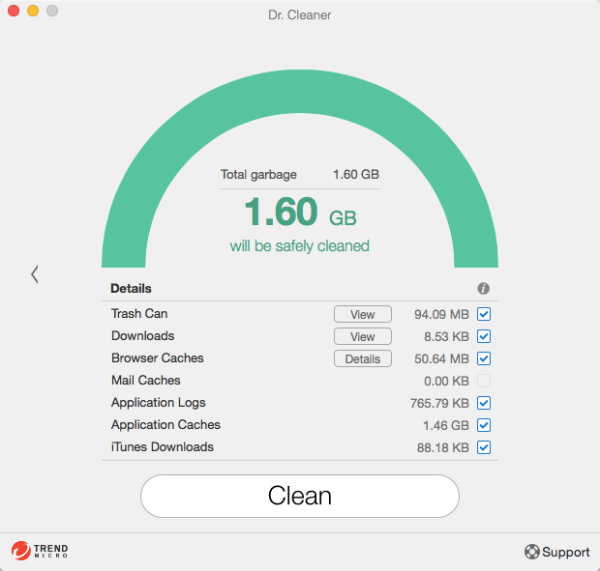600x571 pixels.
Task: Click the 50.64 MB size value
Action: coord(442,359)
